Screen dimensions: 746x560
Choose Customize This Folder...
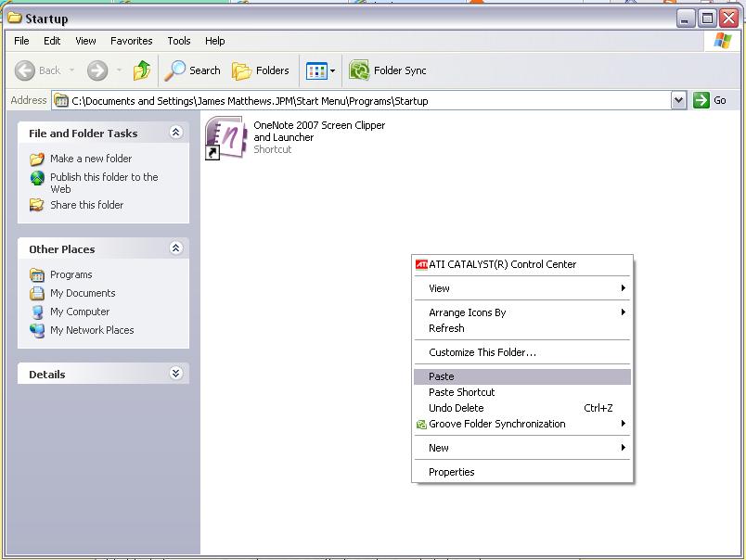click(522, 352)
